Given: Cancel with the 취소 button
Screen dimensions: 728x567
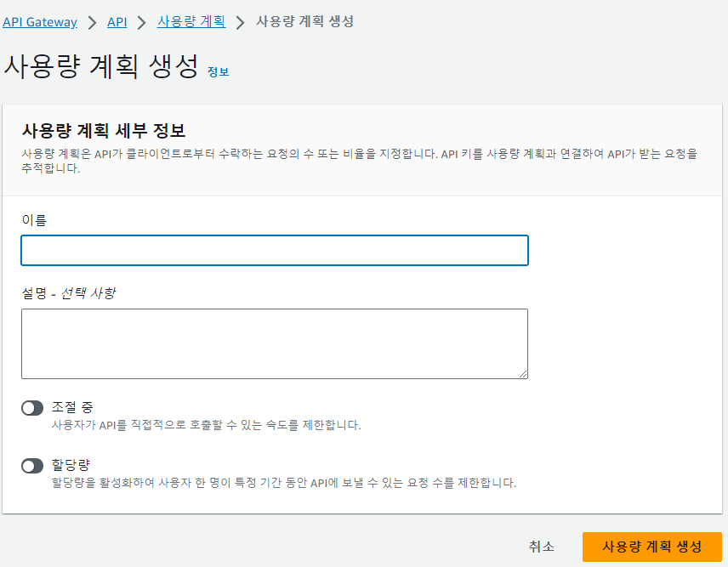Looking at the screenshot, I should pyautogui.click(x=542, y=547).
